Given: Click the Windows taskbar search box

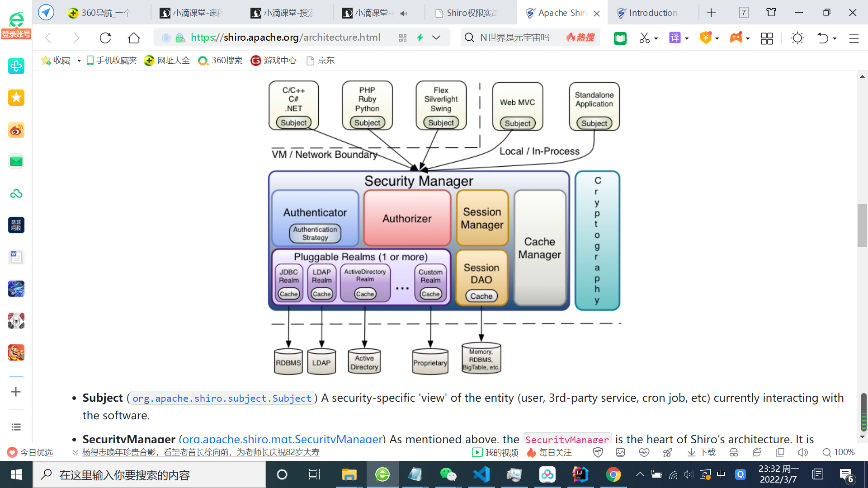Looking at the screenshot, I should [149, 474].
